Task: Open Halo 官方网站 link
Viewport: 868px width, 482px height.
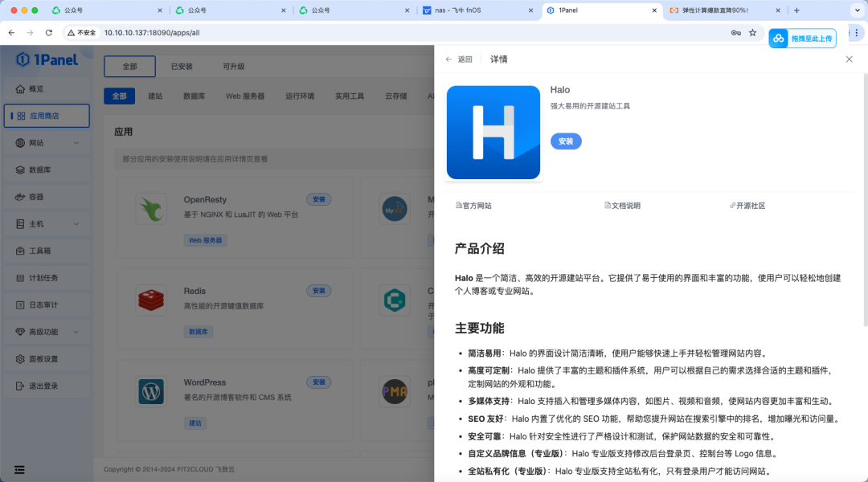Action: (x=473, y=206)
